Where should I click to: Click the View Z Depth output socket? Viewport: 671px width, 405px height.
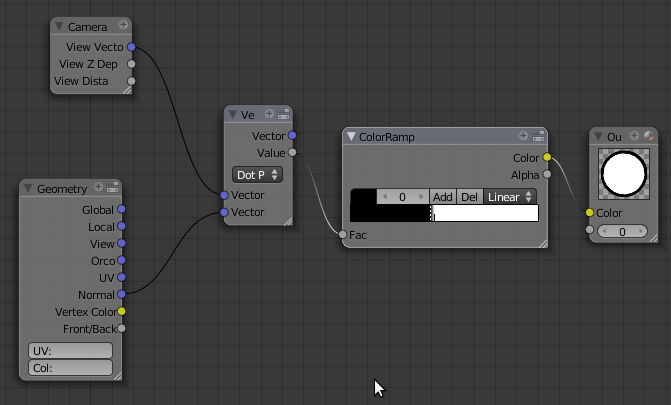pyautogui.click(x=131, y=64)
